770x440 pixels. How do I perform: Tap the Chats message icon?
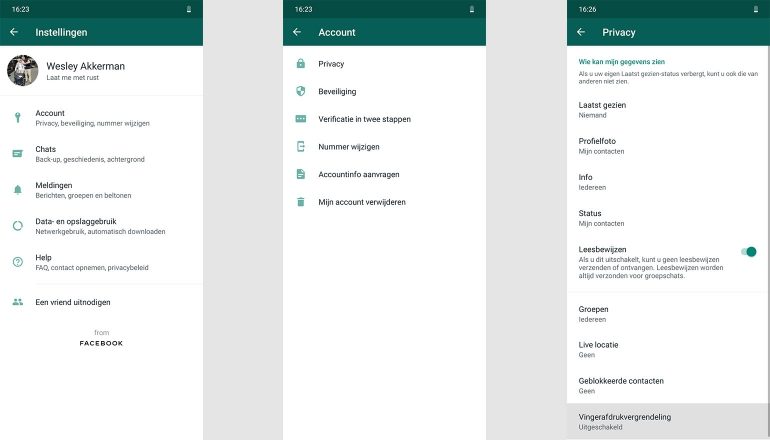point(17,153)
